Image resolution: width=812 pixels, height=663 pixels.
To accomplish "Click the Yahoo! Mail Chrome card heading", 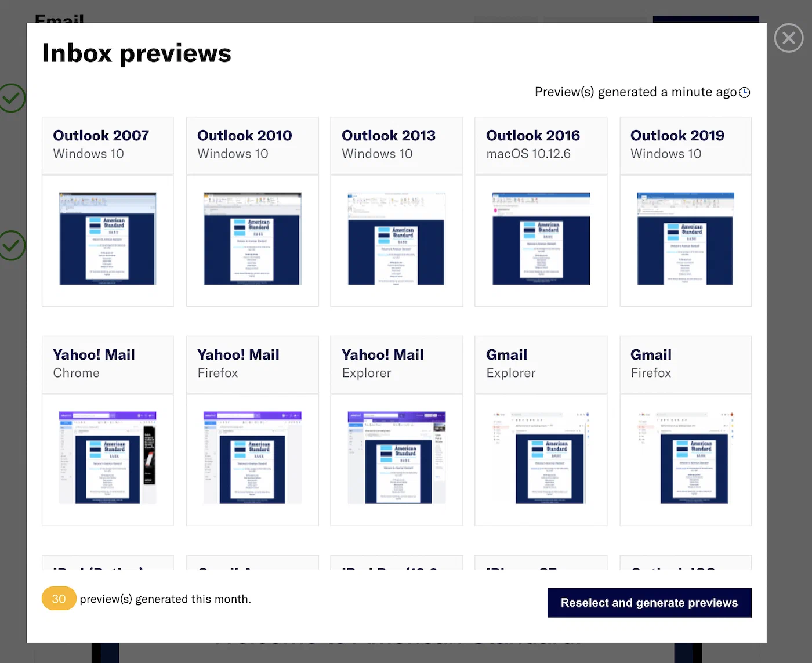I will 94,355.
